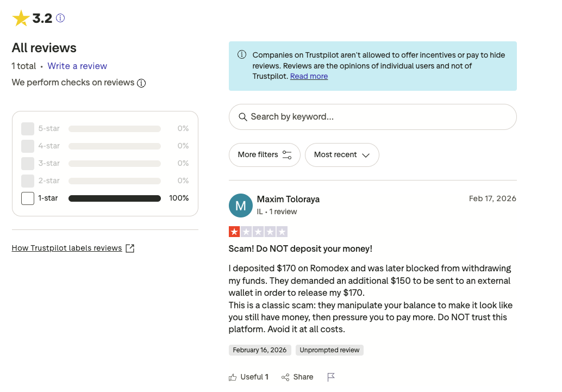The height and width of the screenshot is (392, 562).
Task: Click the thumbs-up Useful icon
Action: pos(233,377)
